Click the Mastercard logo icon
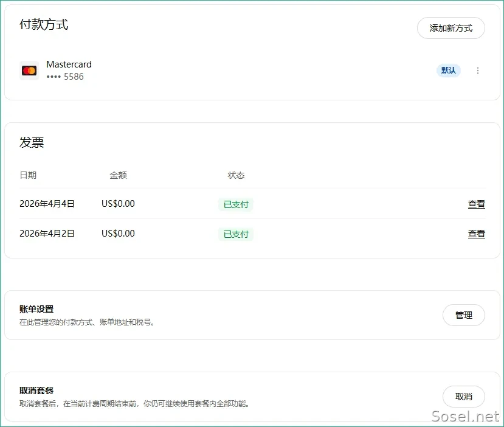This screenshot has height=427, width=504. pyautogui.click(x=29, y=71)
